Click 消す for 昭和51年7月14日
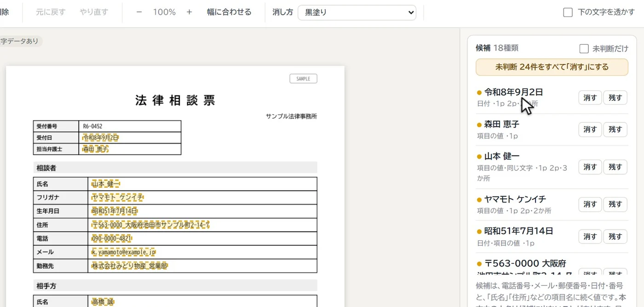The image size is (644, 307). coord(590,237)
